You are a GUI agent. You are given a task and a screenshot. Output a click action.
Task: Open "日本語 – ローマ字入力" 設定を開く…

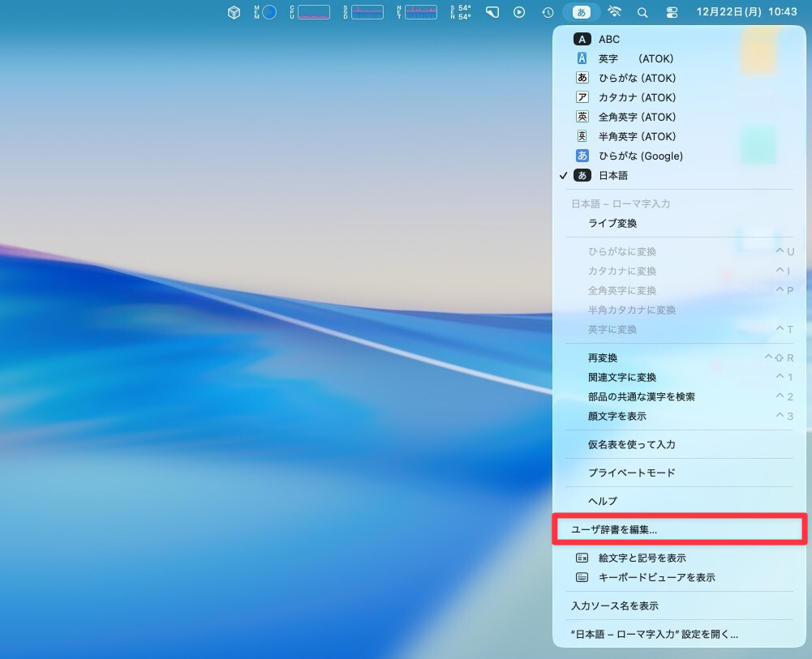pyautogui.click(x=680, y=635)
